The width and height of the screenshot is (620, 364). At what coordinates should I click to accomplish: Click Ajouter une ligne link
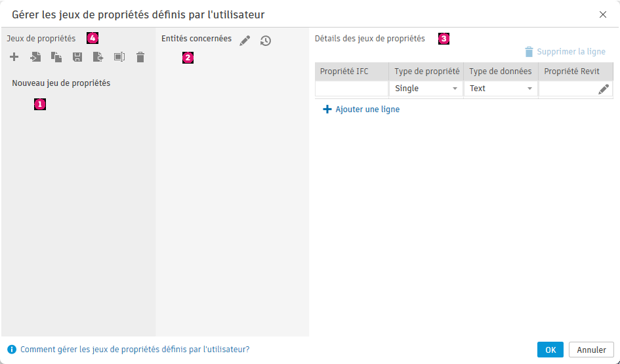coord(361,110)
